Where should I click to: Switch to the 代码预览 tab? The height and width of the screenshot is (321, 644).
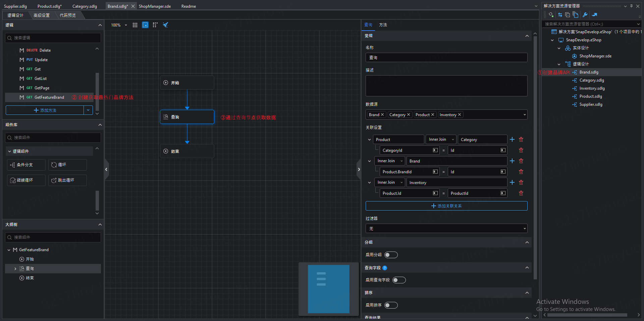pyautogui.click(x=68, y=15)
